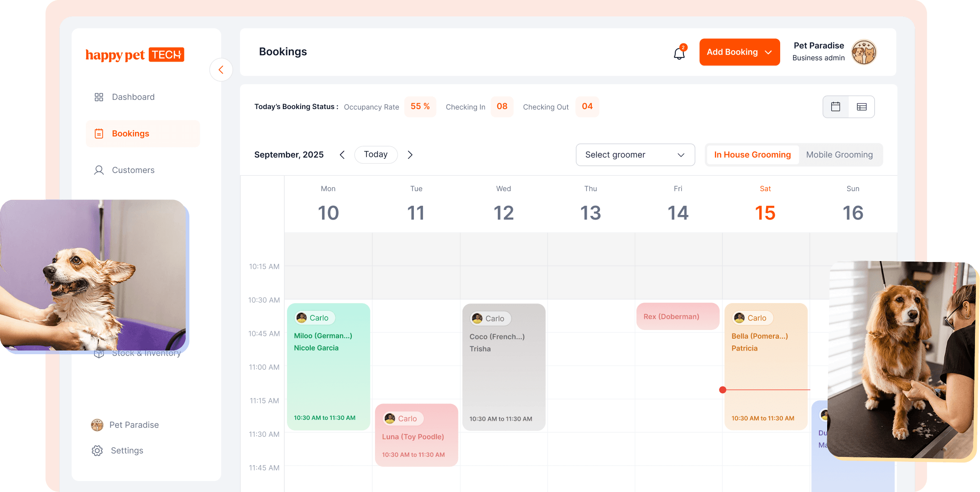Open the Customers menu item
This screenshot has height=492, width=980.
133,170
